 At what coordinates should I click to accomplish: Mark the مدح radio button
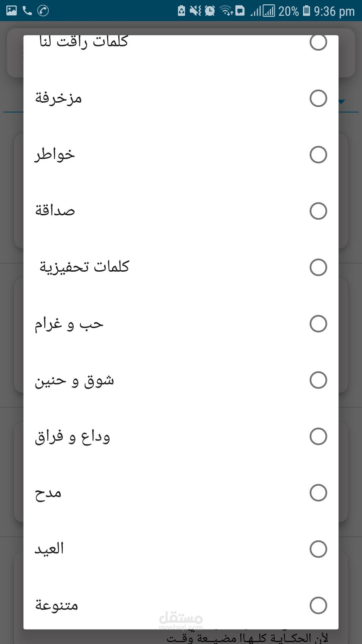(318, 493)
